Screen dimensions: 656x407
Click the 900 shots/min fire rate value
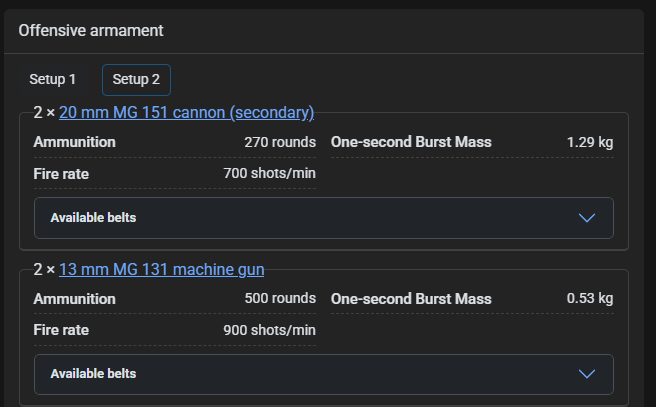[x=270, y=330]
